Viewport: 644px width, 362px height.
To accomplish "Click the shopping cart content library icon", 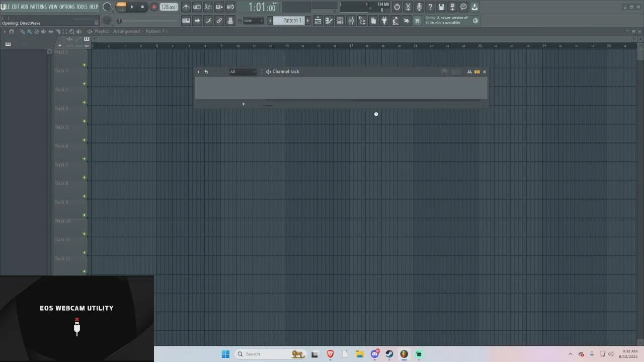I will pyautogui.click(x=418, y=21).
